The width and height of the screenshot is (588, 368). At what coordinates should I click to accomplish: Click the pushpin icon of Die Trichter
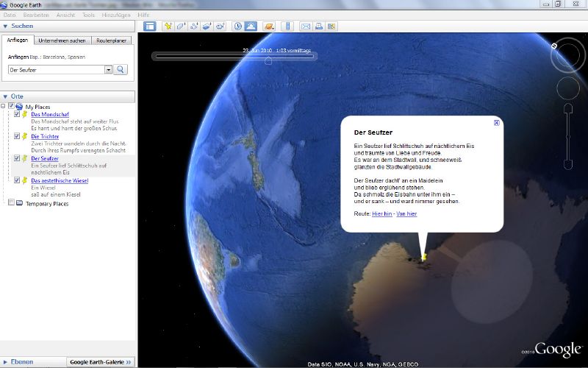tap(25, 136)
